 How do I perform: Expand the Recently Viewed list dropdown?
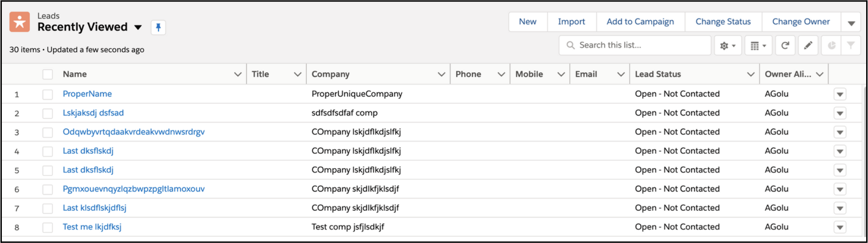[138, 27]
